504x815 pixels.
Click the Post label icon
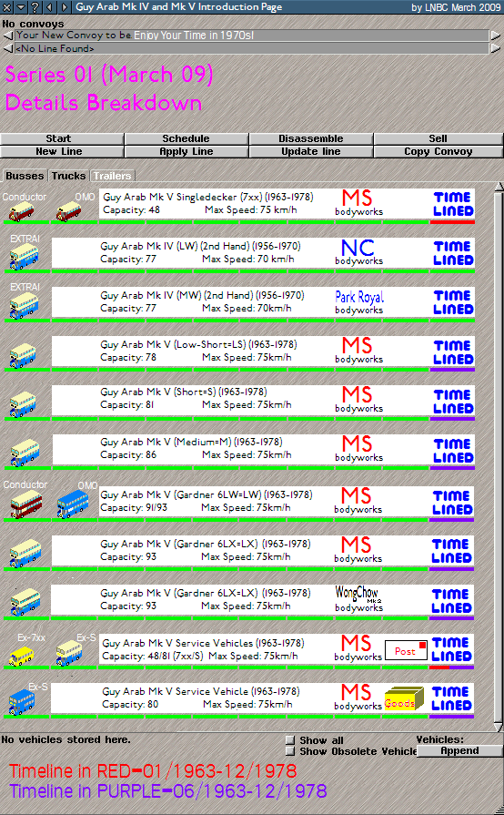(x=406, y=650)
